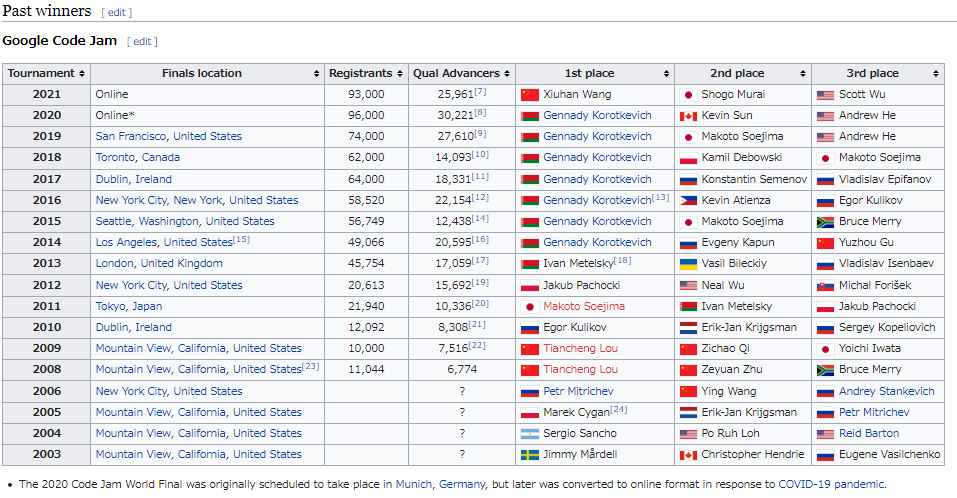The height and width of the screenshot is (498, 957).
Task: Click the Argentina flag beside Sergio Sancho
Action: coord(530,434)
